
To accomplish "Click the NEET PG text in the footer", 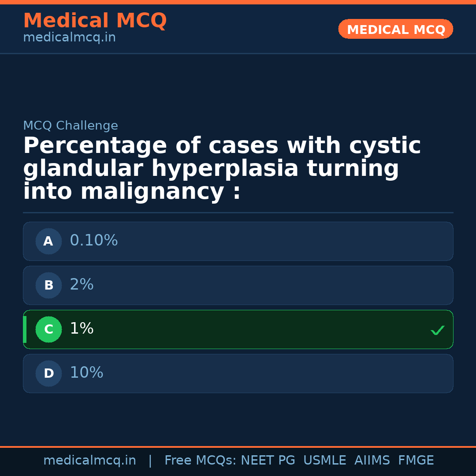I will [x=268, y=461].
